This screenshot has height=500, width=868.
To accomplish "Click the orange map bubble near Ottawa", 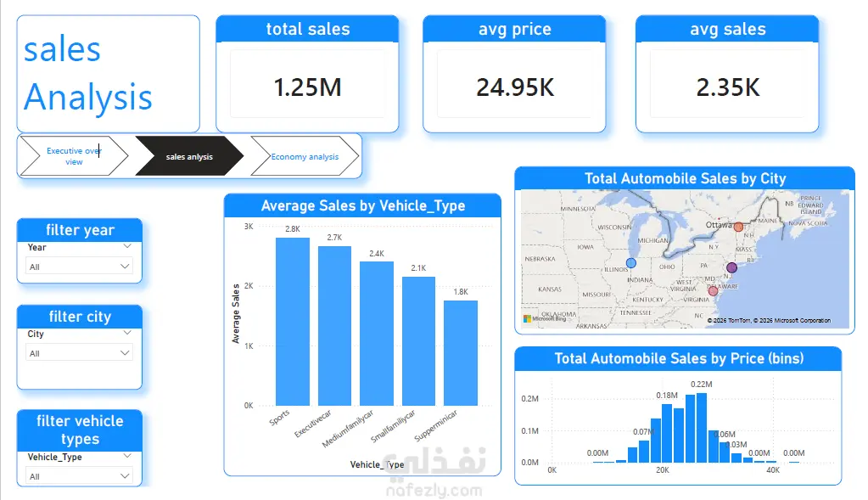I will pos(738,227).
